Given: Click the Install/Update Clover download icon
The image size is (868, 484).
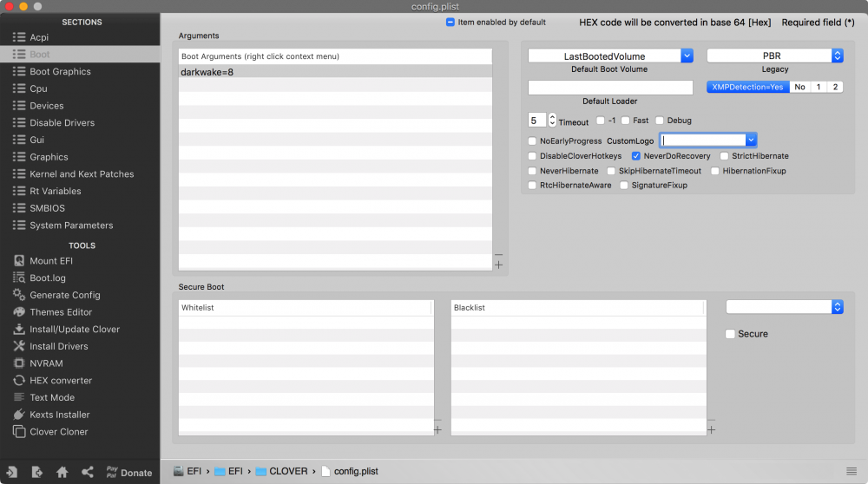Looking at the screenshot, I should [19, 329].
